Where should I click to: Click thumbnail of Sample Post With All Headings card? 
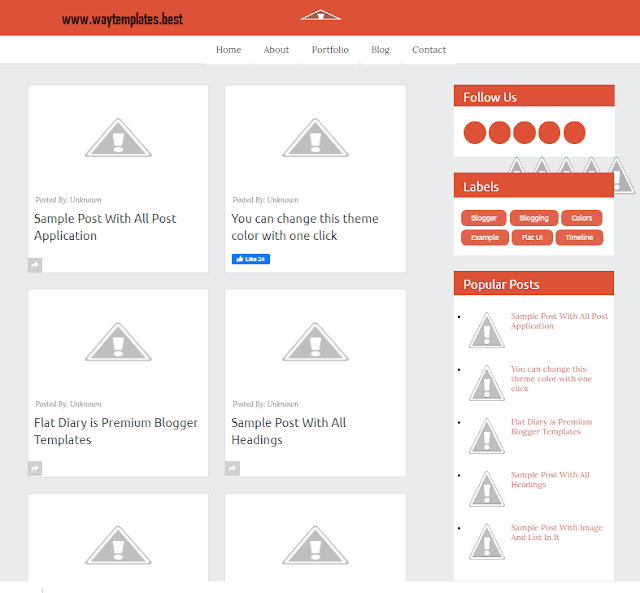point(316,342)
